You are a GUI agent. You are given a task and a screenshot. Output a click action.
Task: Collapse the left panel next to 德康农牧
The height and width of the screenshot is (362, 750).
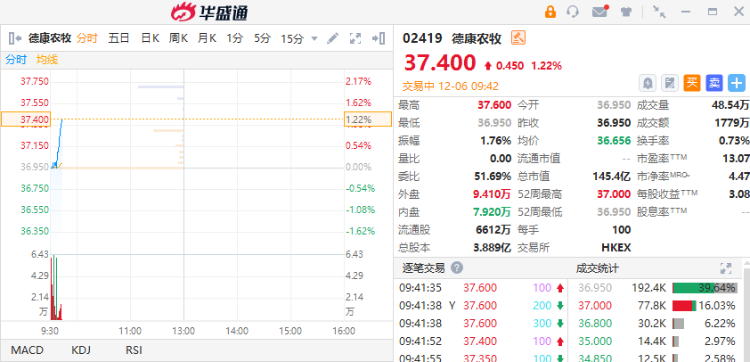tap(15, 38)
